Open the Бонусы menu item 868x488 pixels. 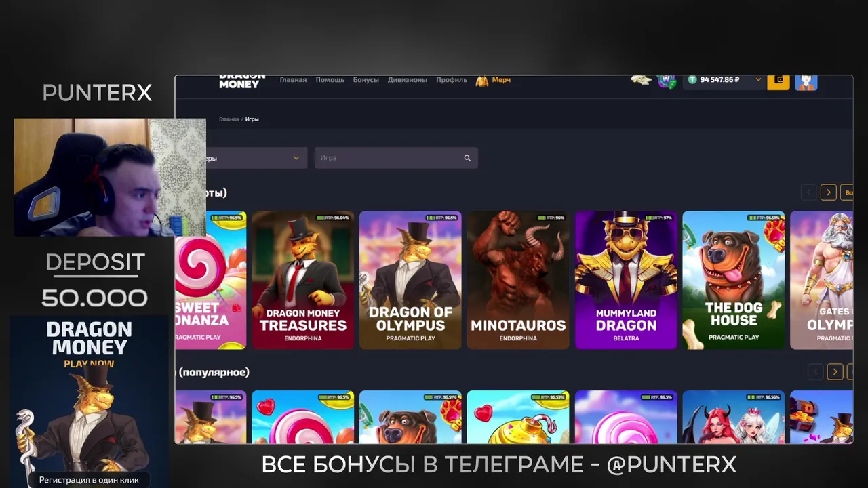pyautogui.click(x=366, y=80)
